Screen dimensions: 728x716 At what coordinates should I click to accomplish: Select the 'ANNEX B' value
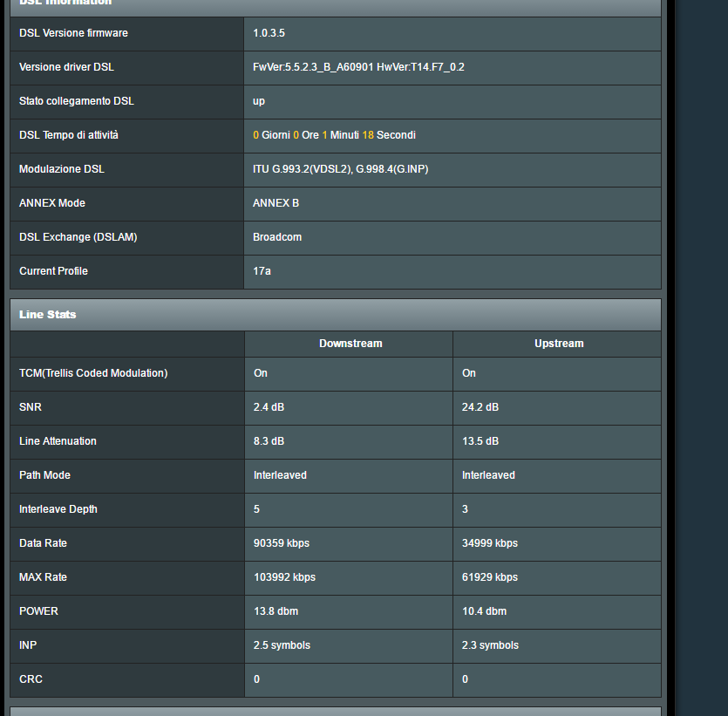pyautogui.click(x=276, y=203)
